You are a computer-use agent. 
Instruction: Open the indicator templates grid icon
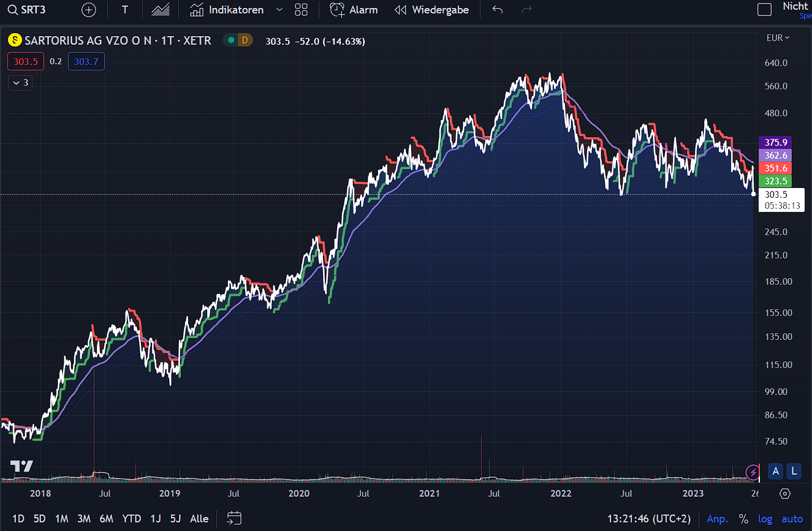[x=301, y=10]
